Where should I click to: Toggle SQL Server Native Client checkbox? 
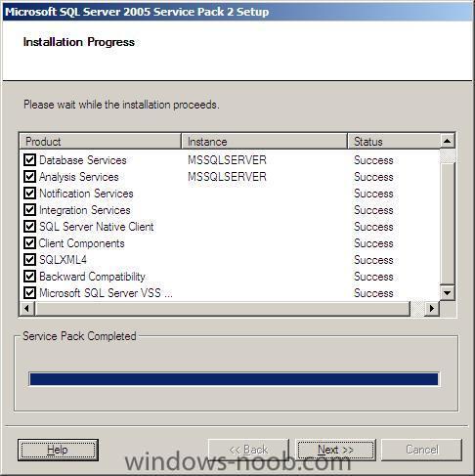click(29, 227)
